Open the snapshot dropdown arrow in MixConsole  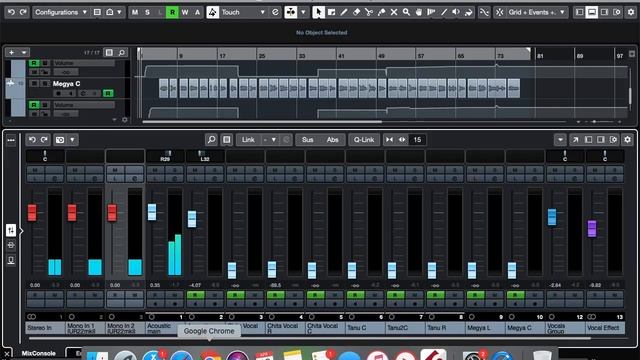72,140
